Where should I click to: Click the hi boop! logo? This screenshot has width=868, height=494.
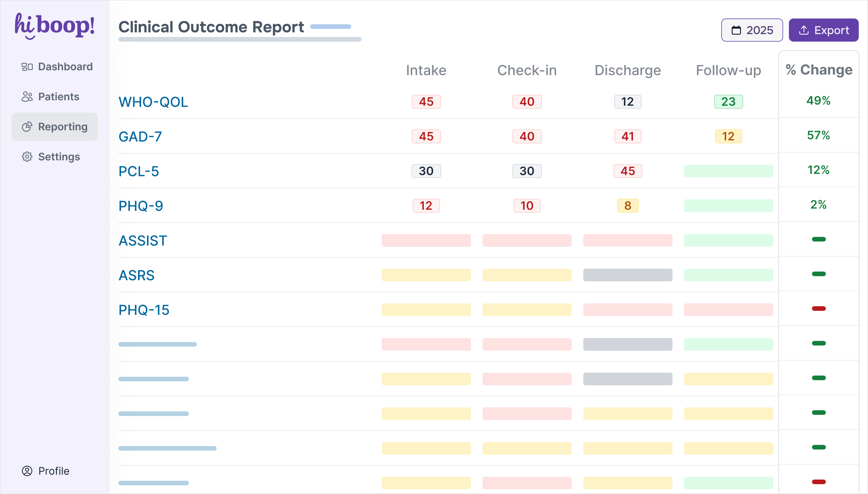(54, 26)
